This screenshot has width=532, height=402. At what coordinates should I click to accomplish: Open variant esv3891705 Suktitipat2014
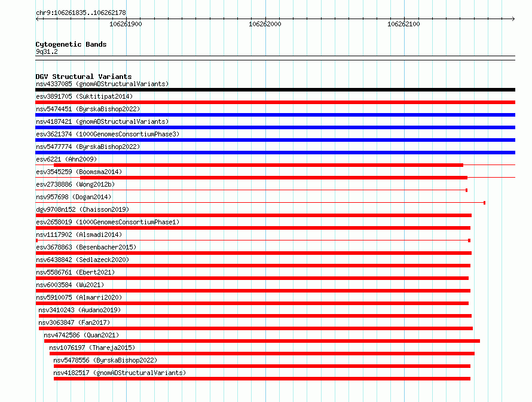(84, 96)
